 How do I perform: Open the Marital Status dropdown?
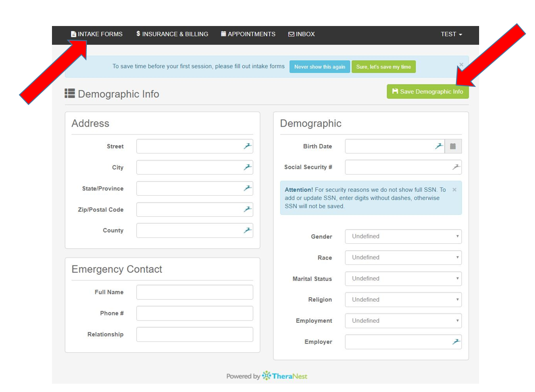[403, 279]
